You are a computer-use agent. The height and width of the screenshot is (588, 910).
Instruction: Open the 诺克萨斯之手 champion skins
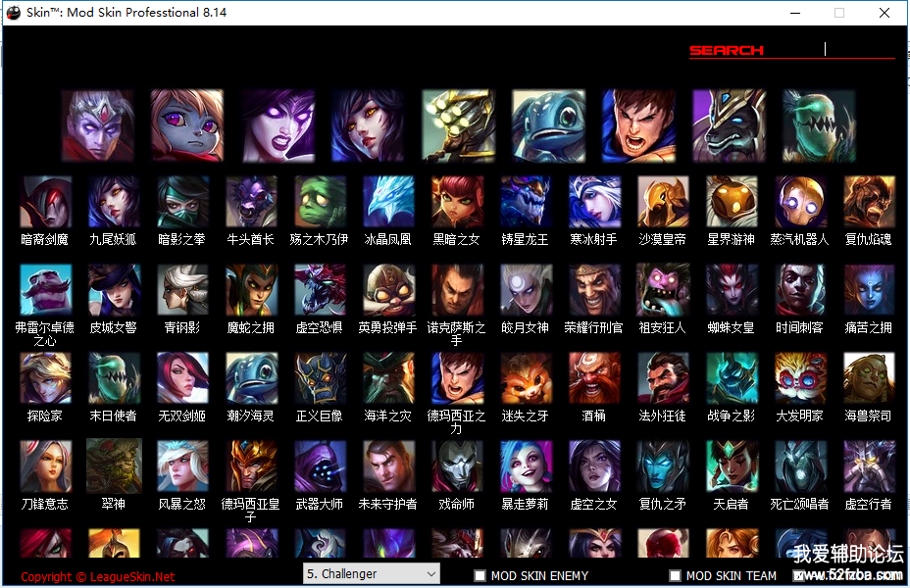[457, 290]
